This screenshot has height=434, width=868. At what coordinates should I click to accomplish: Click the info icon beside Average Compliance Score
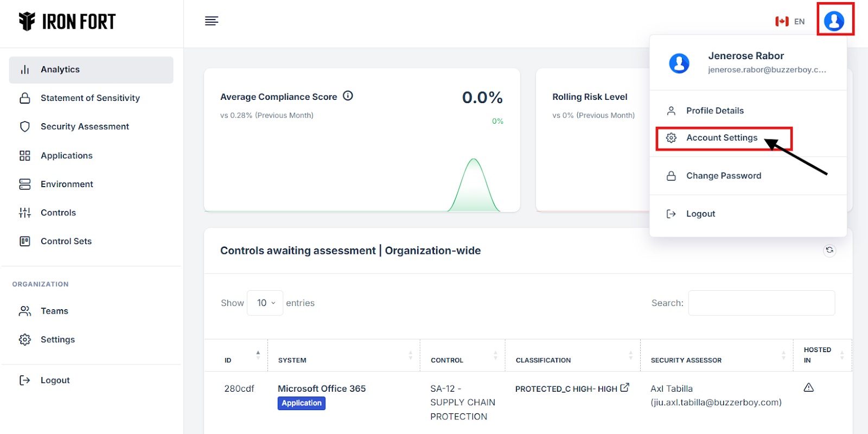tap(348, 96)
